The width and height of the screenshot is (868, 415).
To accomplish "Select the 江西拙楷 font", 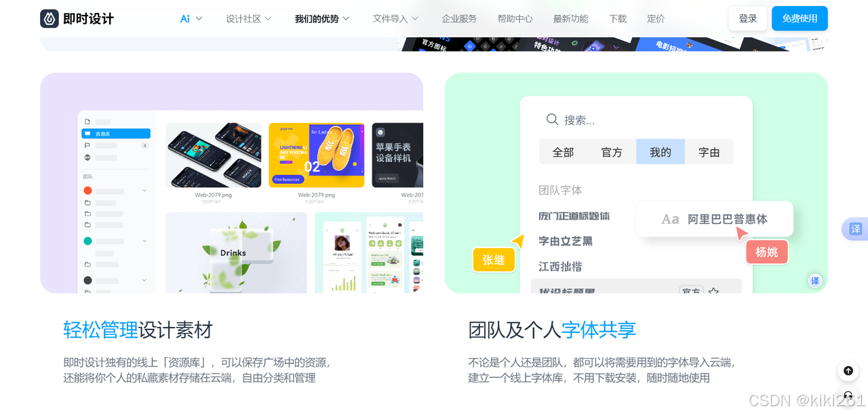I will (x=560, y=266).
